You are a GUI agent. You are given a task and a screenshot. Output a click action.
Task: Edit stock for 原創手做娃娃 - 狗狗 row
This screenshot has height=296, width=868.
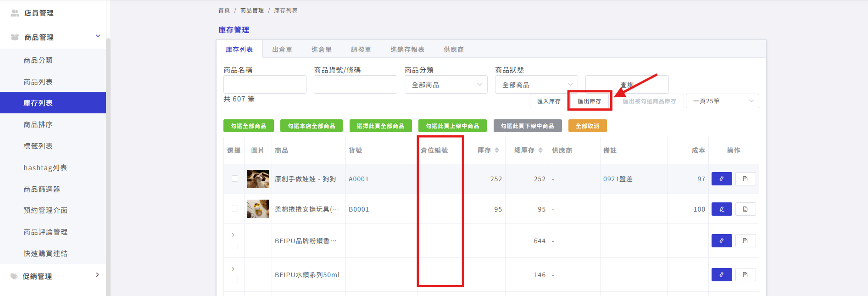pos(722,179)
